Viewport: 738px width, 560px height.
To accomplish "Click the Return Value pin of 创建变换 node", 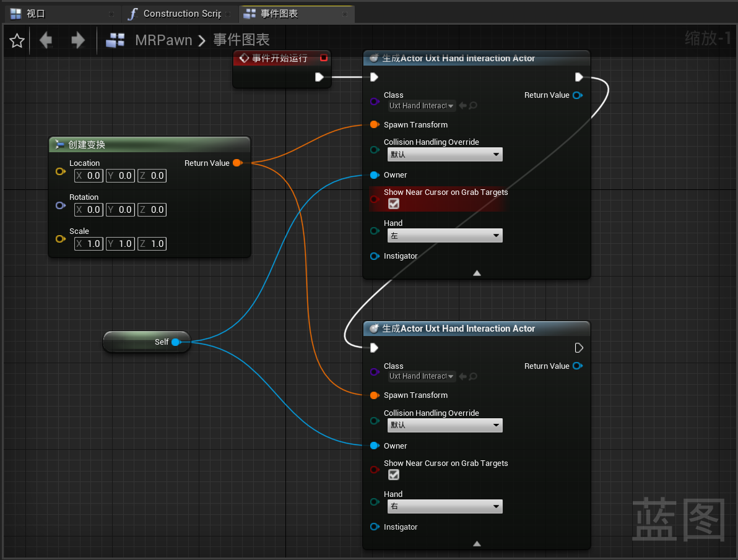I will (x=237, y=163).
